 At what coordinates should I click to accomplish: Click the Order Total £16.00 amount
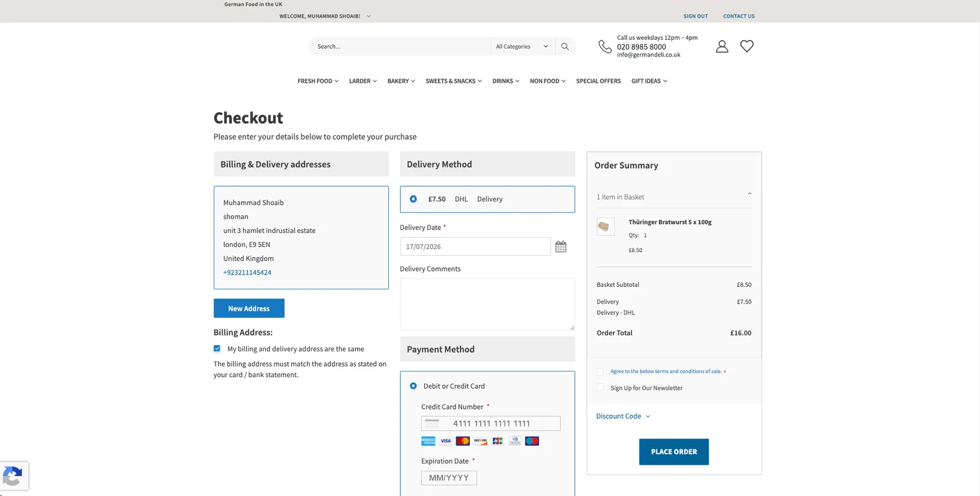(x=741, y=333)
